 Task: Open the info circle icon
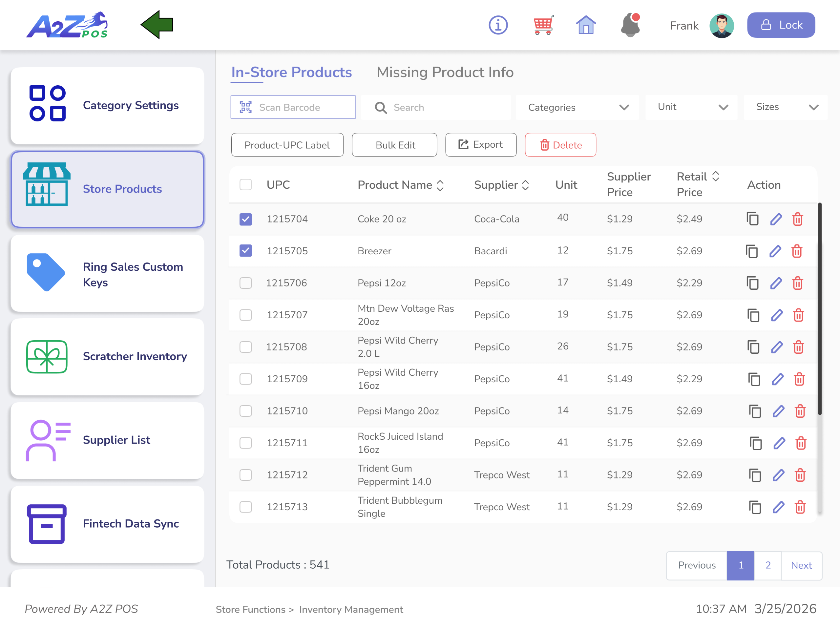click(498, 25)
